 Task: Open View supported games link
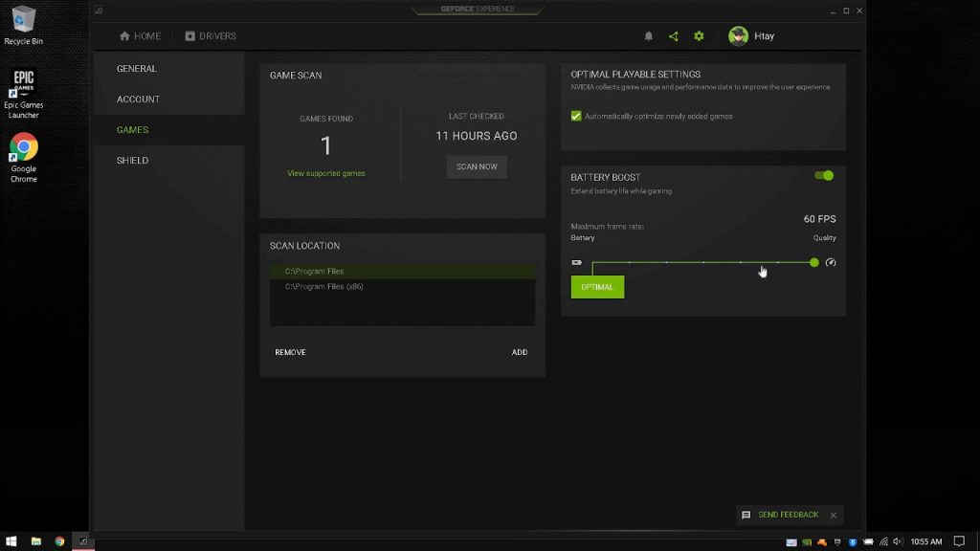pos(326,173)
